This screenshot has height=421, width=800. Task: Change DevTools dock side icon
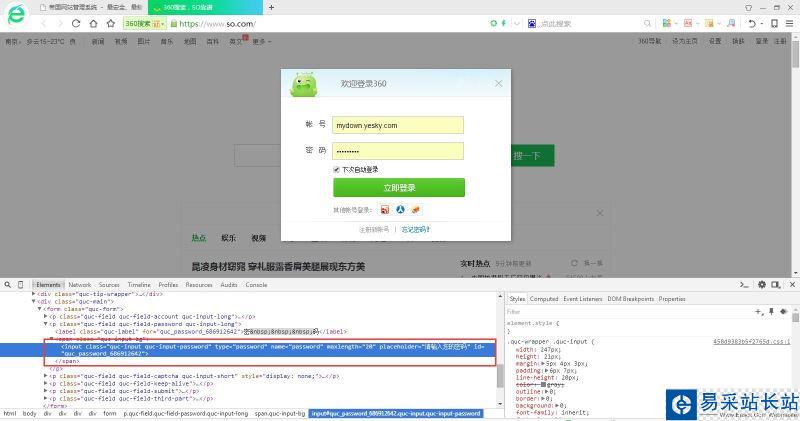point(776,285)
